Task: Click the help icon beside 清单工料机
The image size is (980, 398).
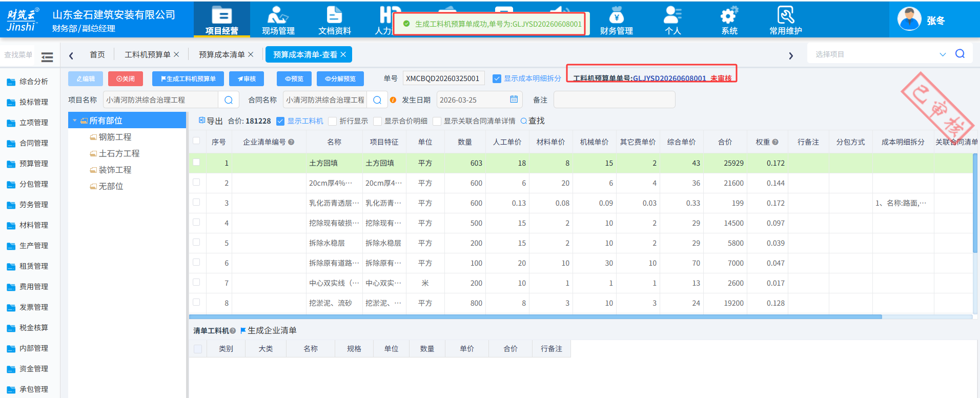Action: [x=233, y=331]
